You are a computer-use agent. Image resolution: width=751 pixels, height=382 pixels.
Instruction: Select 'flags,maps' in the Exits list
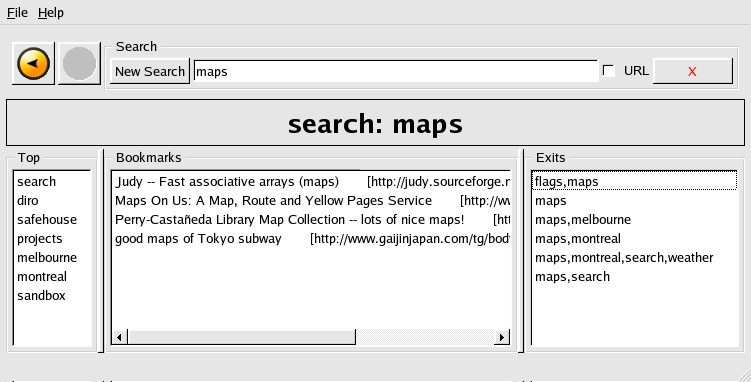(635, 182)
